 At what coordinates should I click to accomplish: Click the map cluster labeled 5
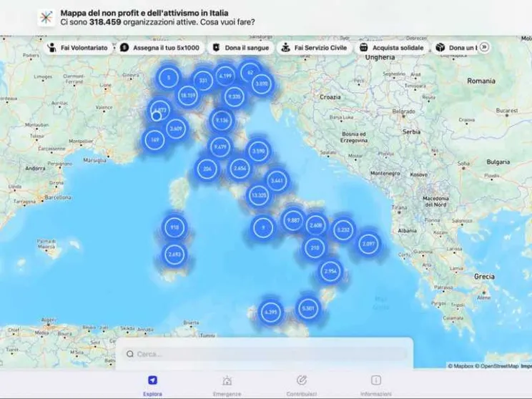tap(169, 78)
